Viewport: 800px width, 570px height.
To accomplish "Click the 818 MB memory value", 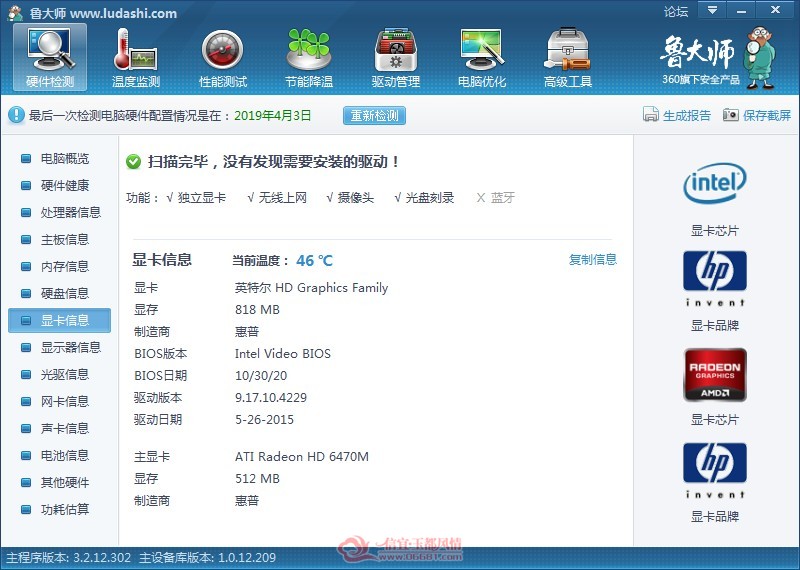I will click(257, 310).
